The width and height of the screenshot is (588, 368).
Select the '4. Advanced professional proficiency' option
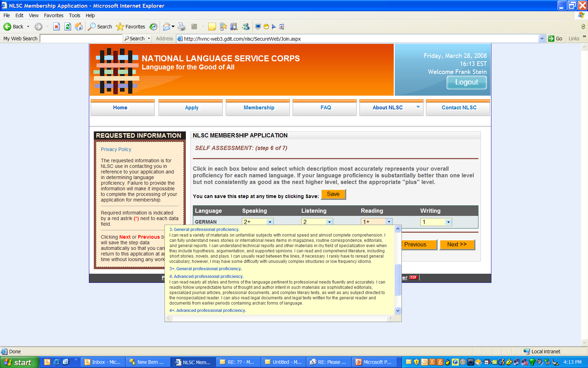click(206, 277)
